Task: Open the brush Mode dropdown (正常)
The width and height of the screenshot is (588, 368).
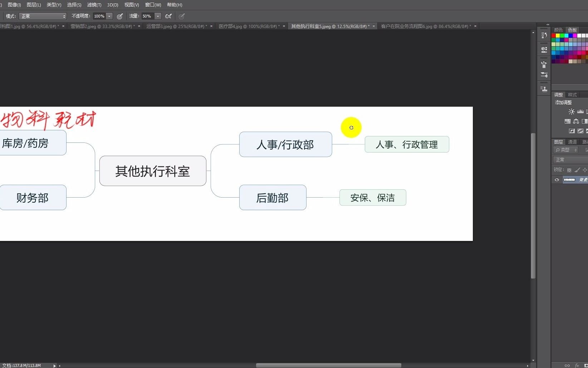Action: (43, 16)
